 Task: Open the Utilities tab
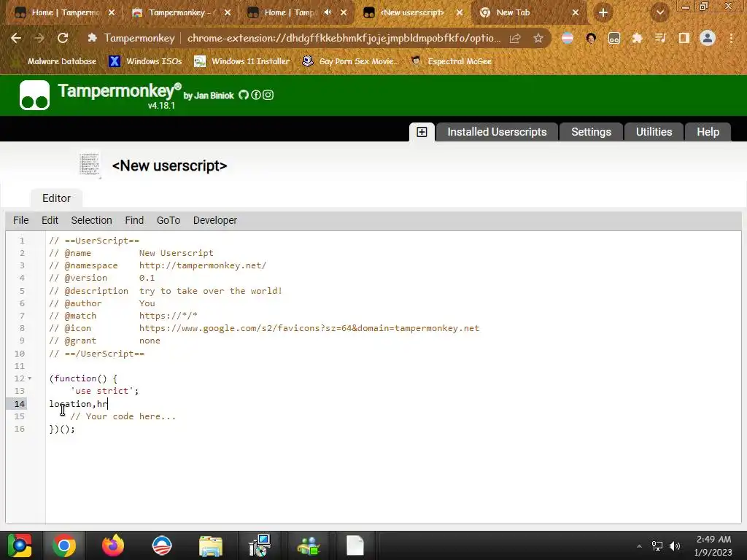(x=654, y=132)
